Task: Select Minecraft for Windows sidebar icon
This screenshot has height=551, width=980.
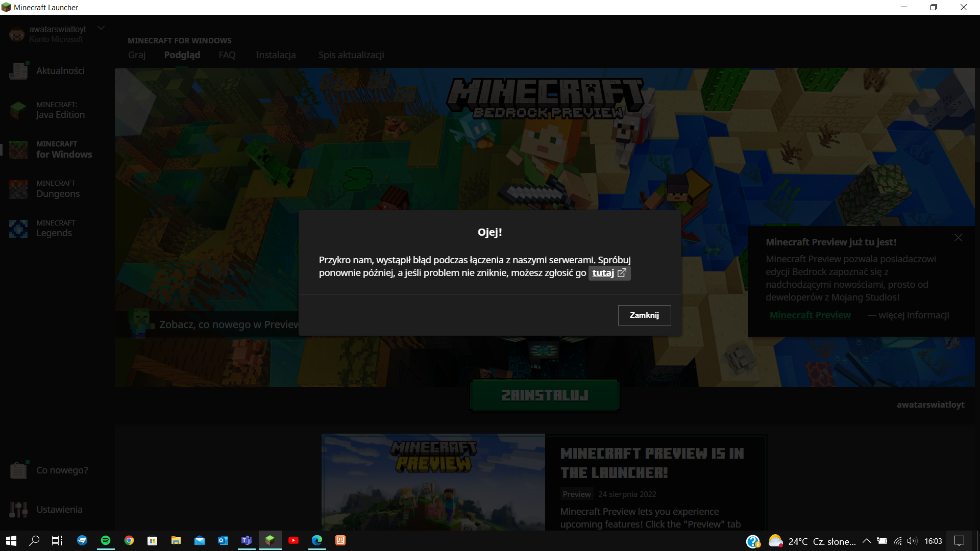Action: point(19,149)
